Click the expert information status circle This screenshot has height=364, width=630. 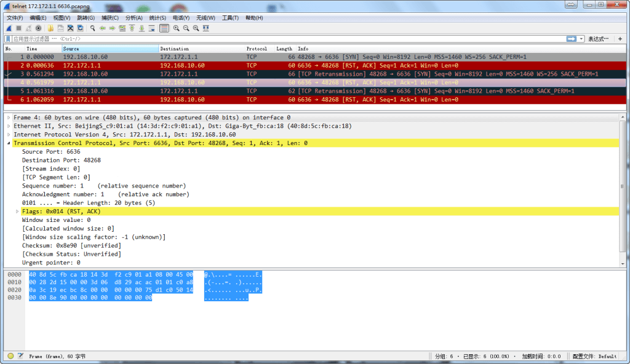pyautogui.click(x=10, y=356)
